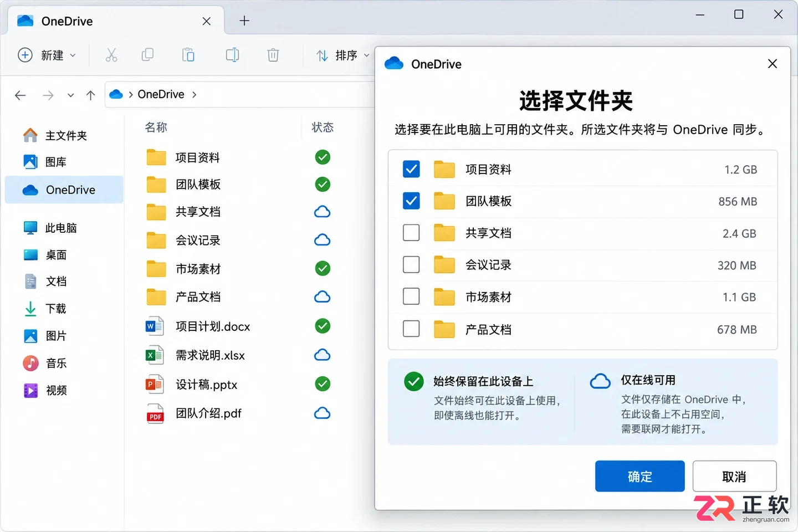
Task: Click cloud status icon of 共享文档 row
Action: (x=323, y=212)
